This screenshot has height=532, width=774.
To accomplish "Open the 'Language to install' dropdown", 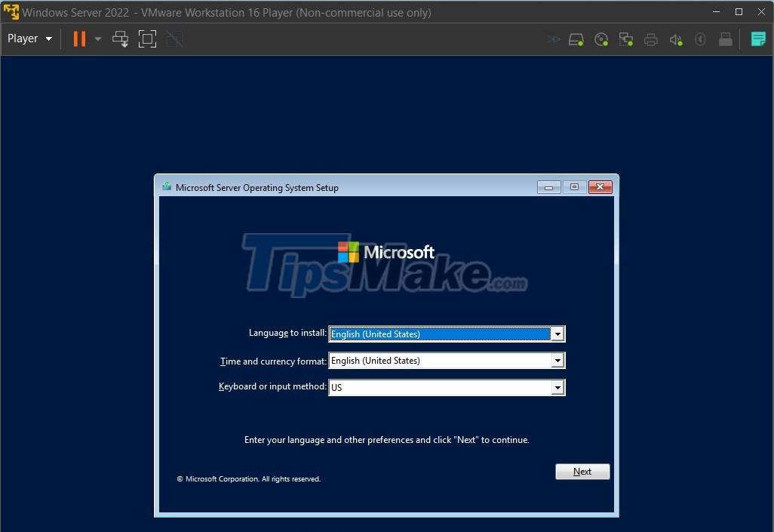I will point(557,334).
